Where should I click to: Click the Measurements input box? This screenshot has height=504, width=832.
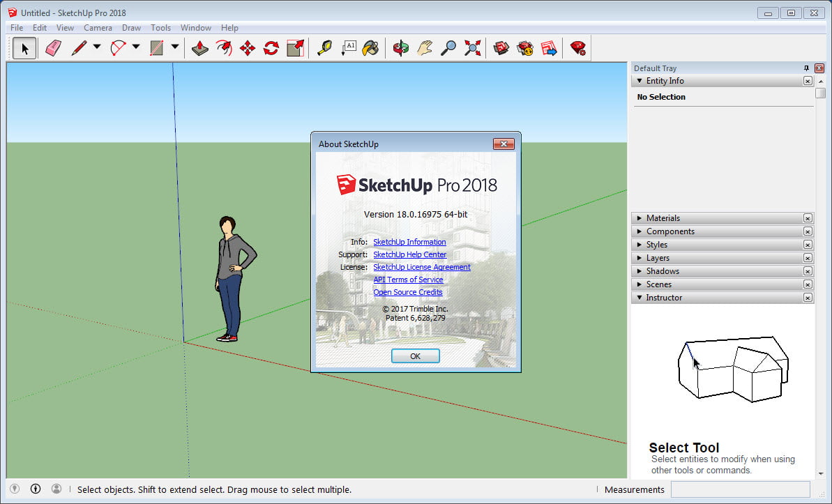[741, 489]
